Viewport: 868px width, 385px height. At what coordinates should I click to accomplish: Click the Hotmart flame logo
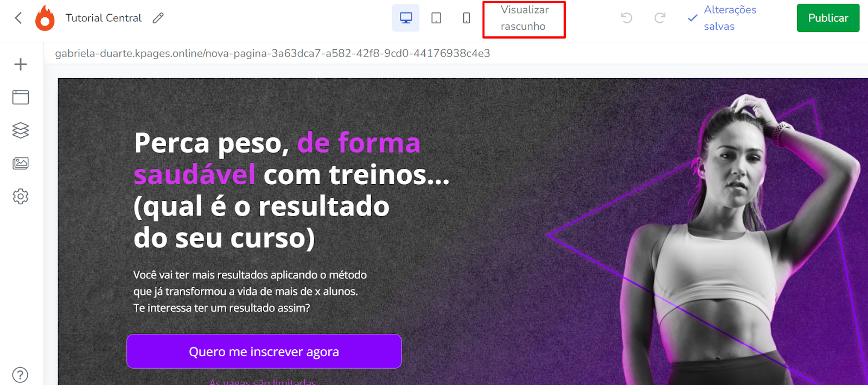[45, 18]
